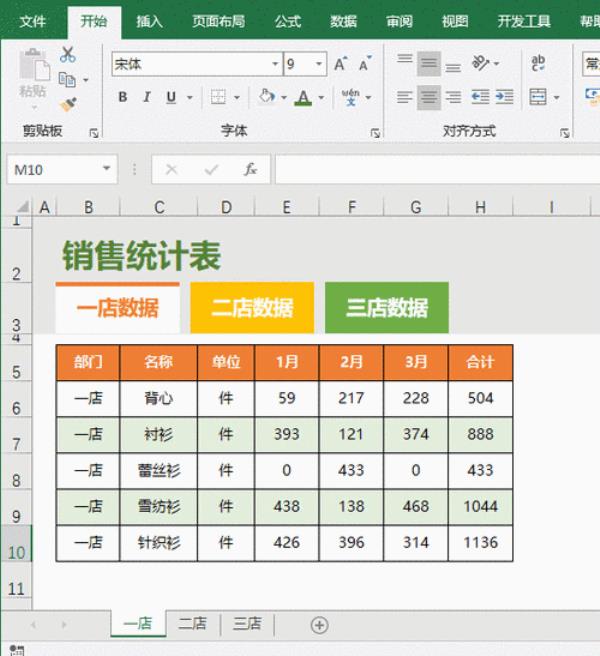Align text right

click(x=453, y=97)
